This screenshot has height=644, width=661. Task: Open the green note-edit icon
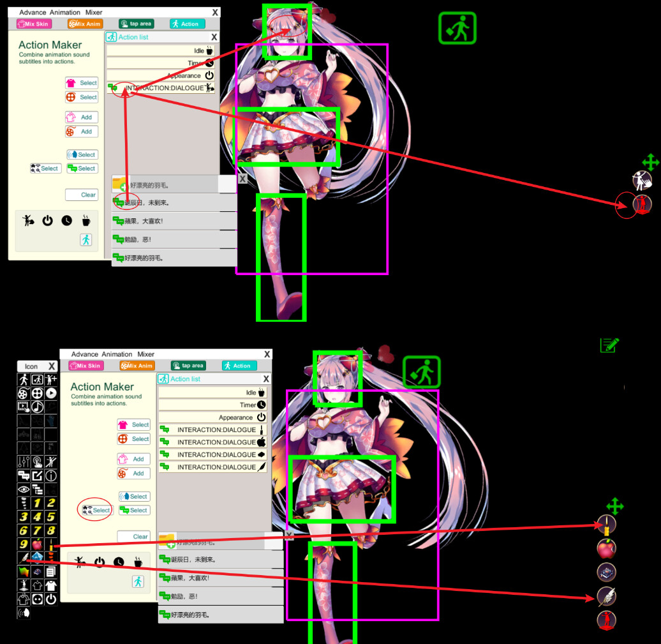coord(609,345)
